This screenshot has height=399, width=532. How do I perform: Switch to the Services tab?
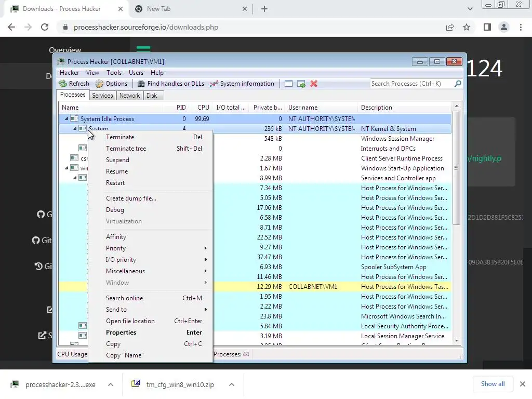[102, 96]
